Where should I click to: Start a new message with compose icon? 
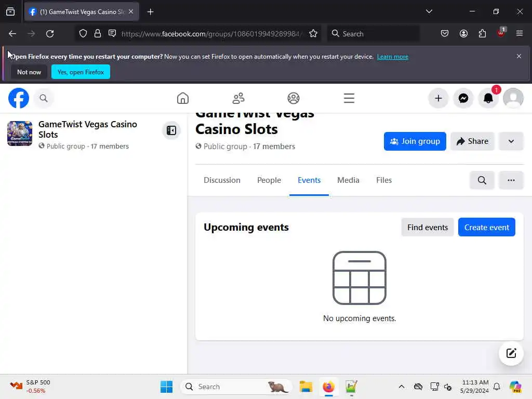pos(511,353)
